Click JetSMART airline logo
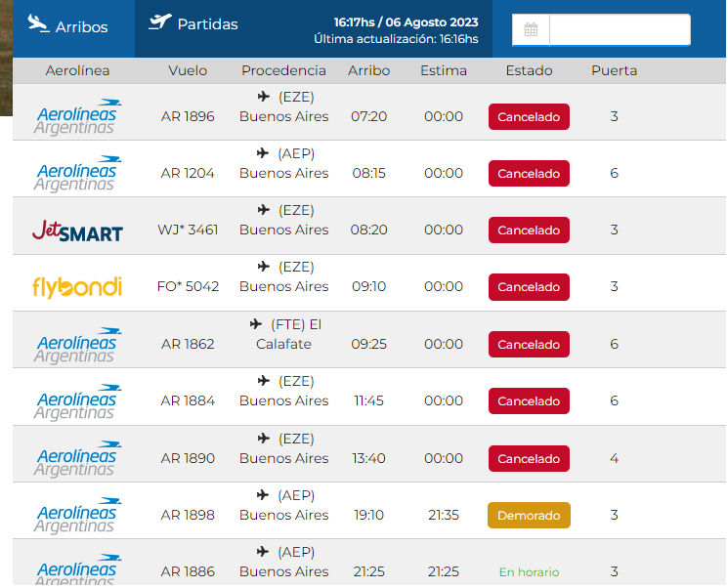 [77, 231]
